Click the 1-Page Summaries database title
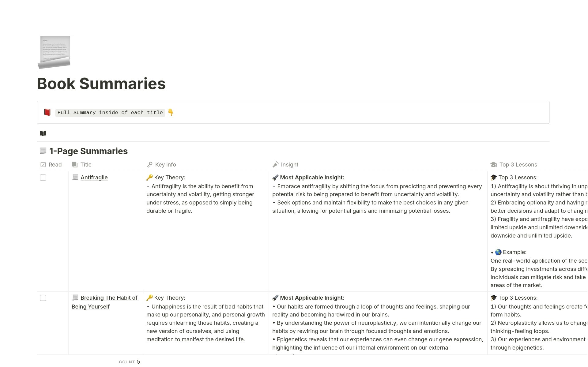Viewport: 588px width, 367px height. pyautogui.click(x=89, y=151)
